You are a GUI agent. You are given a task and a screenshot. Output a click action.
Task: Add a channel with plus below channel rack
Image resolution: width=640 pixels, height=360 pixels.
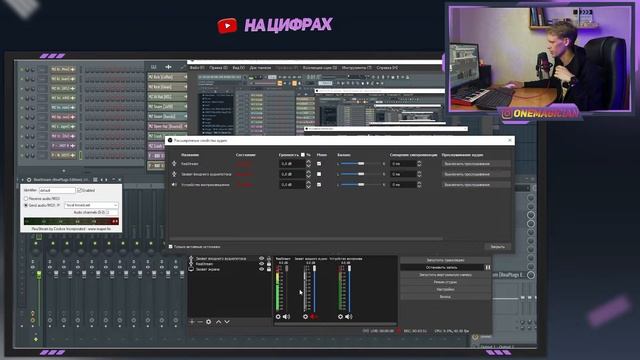64,171
